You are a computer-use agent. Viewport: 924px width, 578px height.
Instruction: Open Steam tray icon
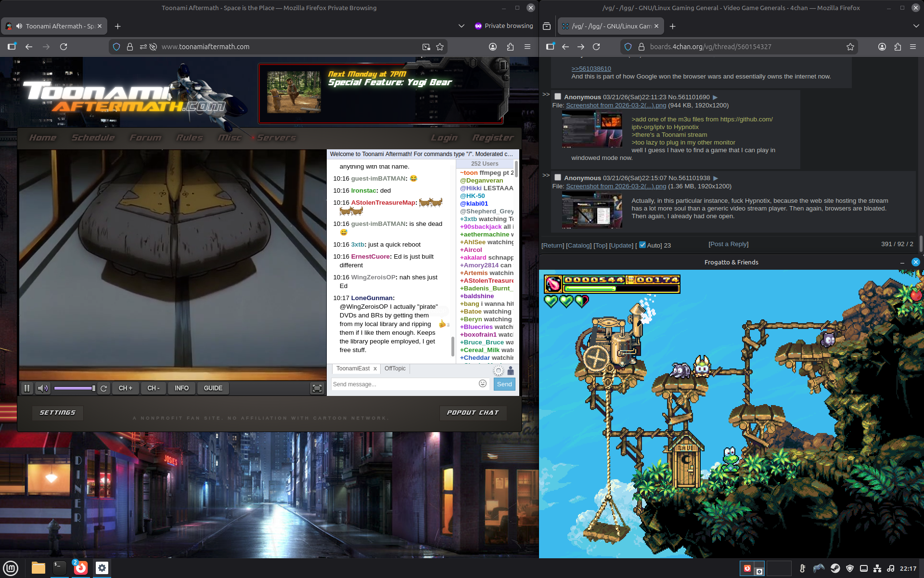(835, 568)
